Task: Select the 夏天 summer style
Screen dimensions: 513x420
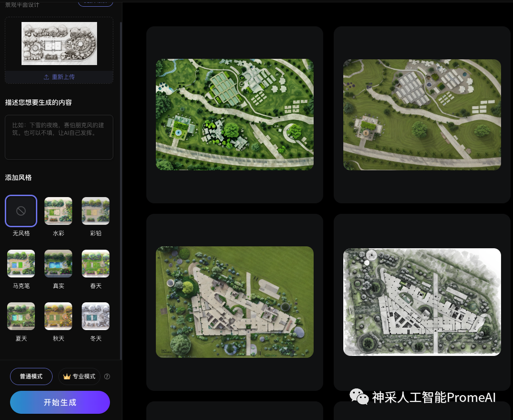Action: [21, 316]
